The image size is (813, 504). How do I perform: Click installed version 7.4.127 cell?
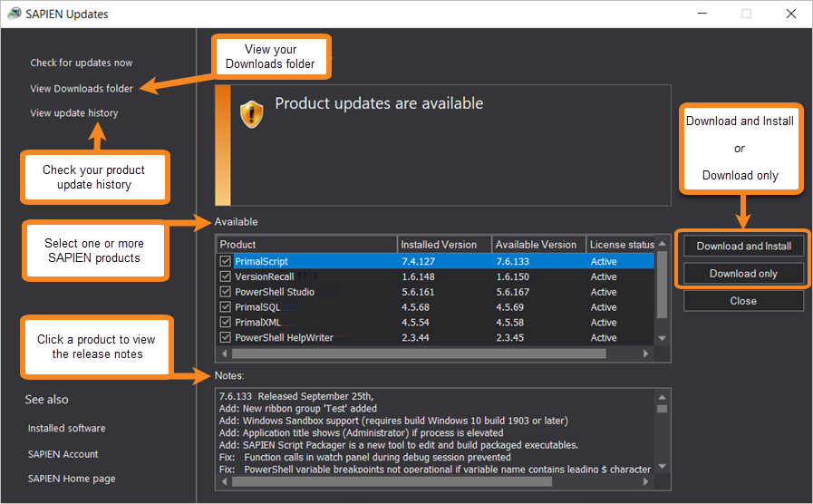point(418,261)
